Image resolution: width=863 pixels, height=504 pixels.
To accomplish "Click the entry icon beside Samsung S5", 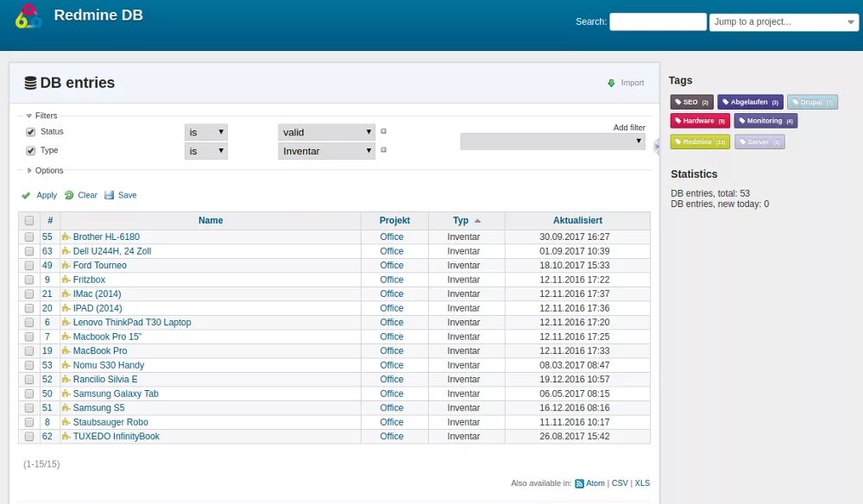I will pos(66,407).
